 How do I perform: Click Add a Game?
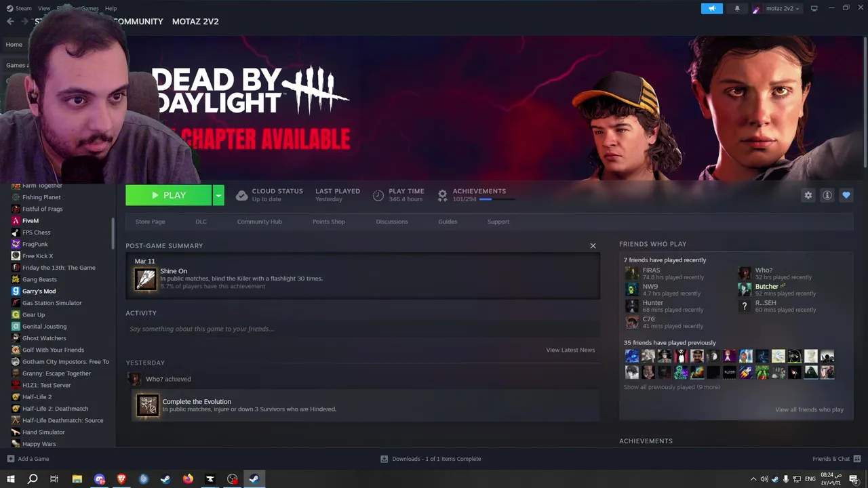(28, 459)
